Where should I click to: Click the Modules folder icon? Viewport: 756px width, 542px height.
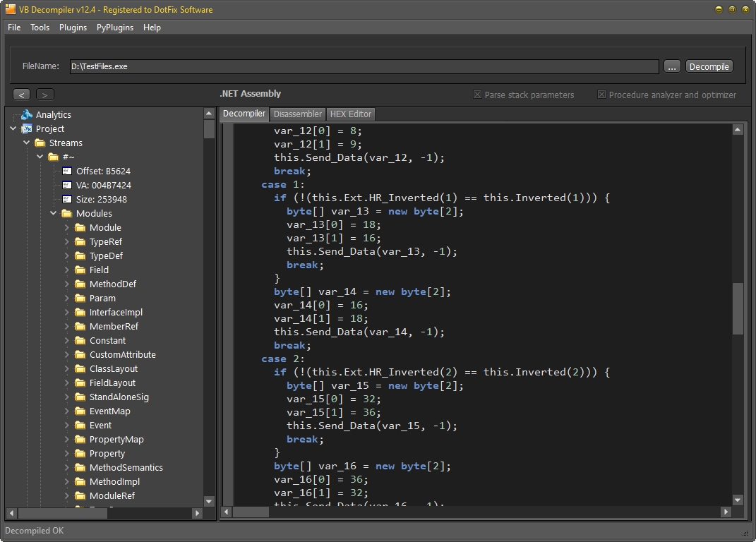pos(67,213)
